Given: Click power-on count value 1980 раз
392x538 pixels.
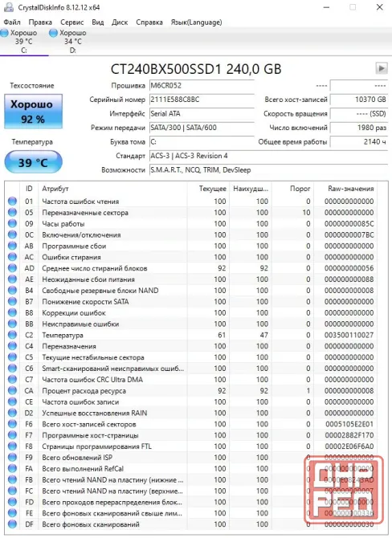Looking at the screenshot, I should [359, 128].
